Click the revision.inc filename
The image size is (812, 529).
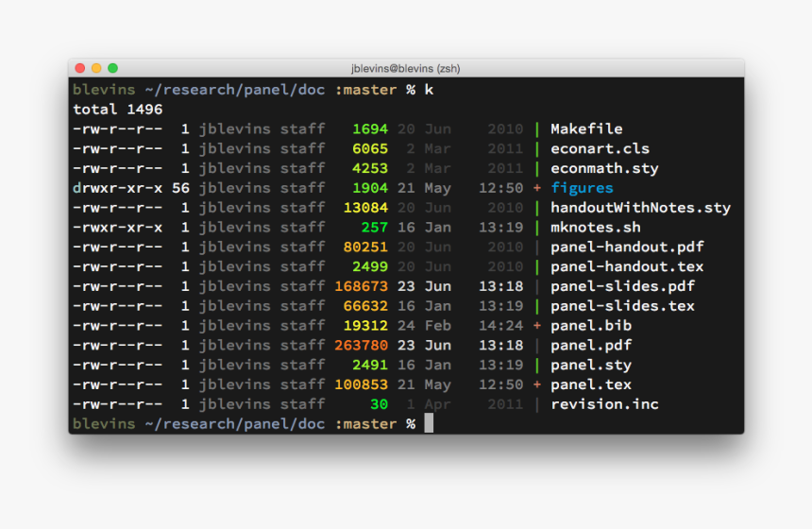tap(604, 404)
